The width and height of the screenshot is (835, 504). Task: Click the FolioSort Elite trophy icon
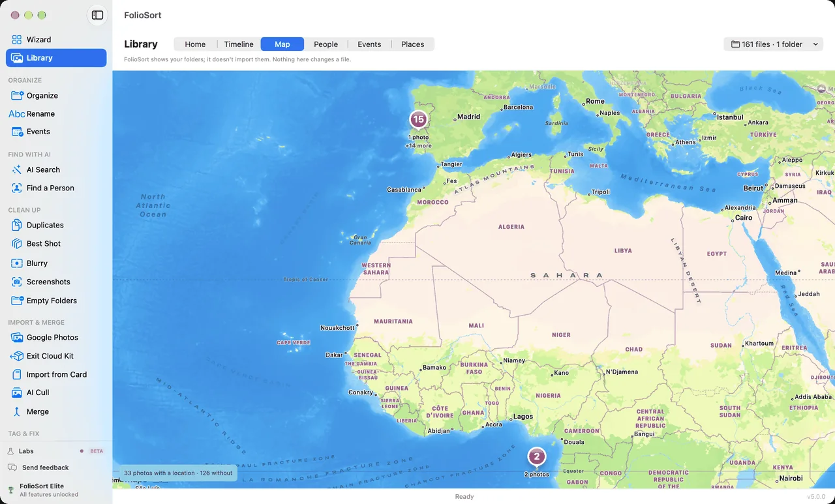click(10, 490)
